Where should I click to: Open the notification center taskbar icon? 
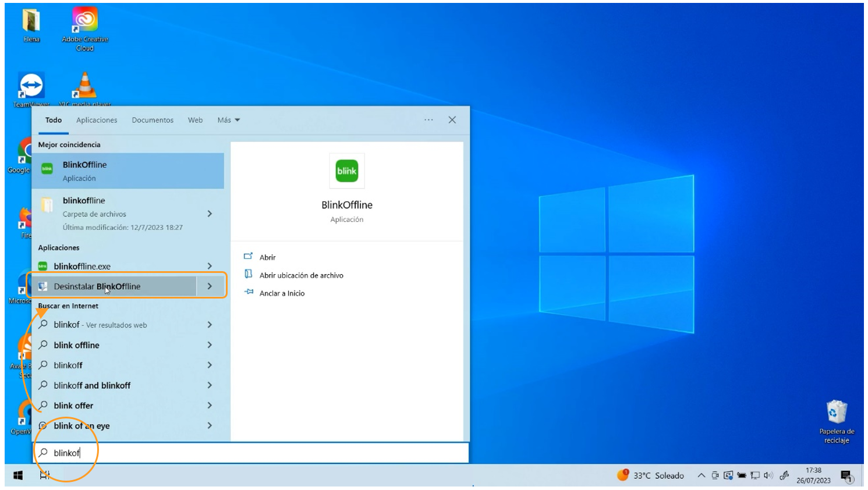point(846,476)
